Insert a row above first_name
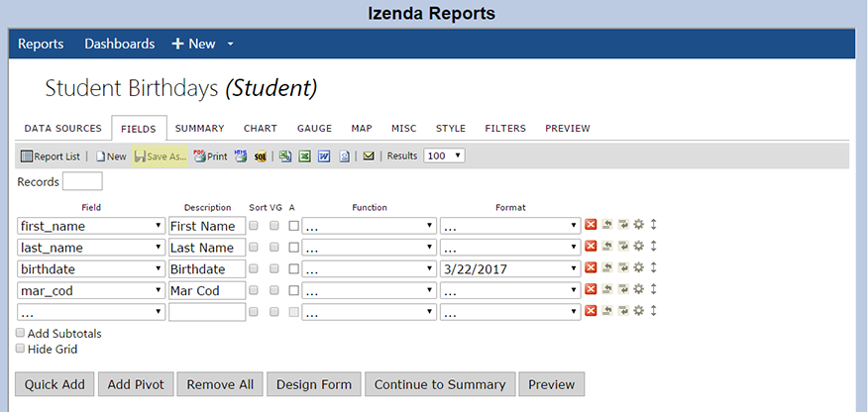 [607, 225]
